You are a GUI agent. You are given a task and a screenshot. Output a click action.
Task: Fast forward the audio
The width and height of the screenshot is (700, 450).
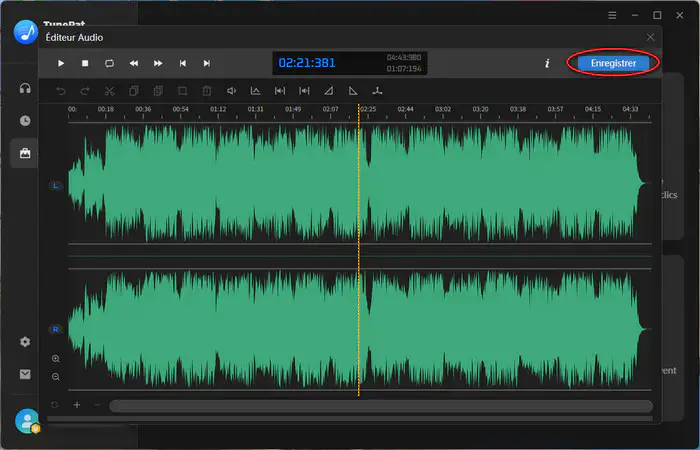(158, 63)
